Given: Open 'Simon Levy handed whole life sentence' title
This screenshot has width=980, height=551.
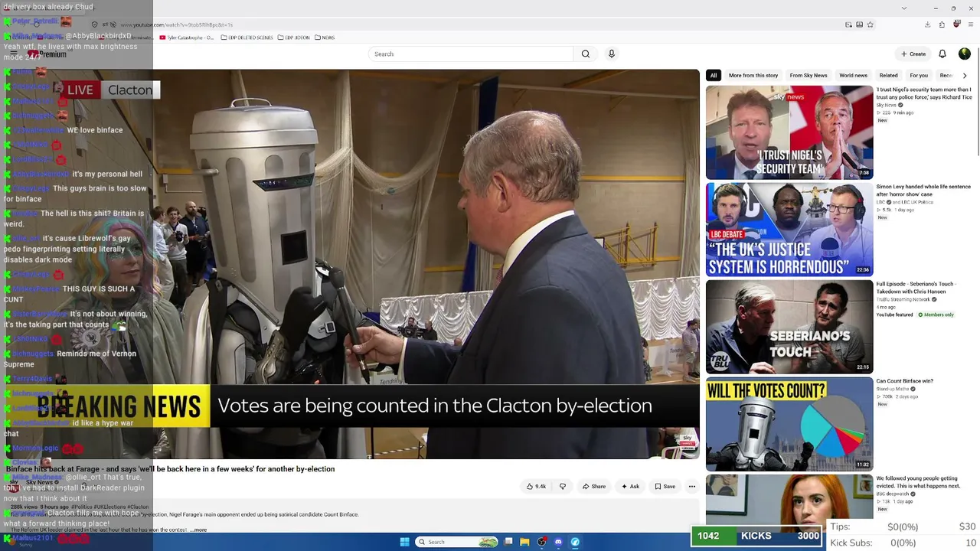Looking at the screenshot, I should (x=923, y=191).
